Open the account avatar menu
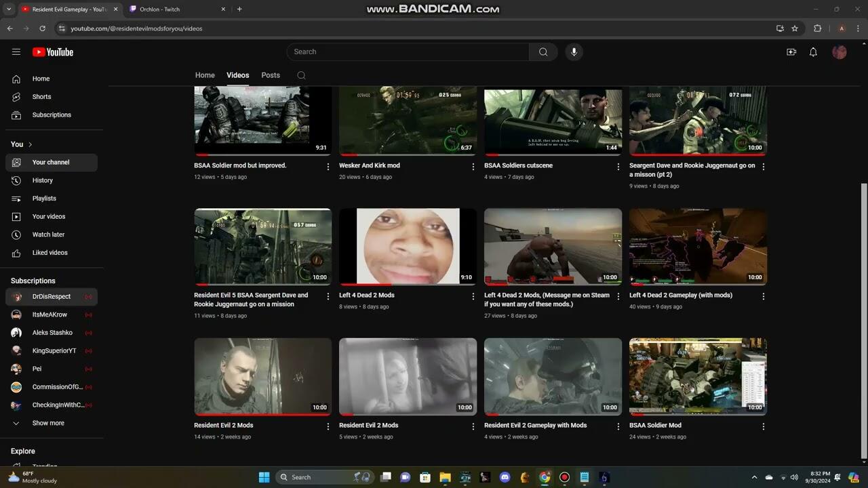Image resolution: width=868 pixels, height=488 pixels. click(x=840, y=52)
